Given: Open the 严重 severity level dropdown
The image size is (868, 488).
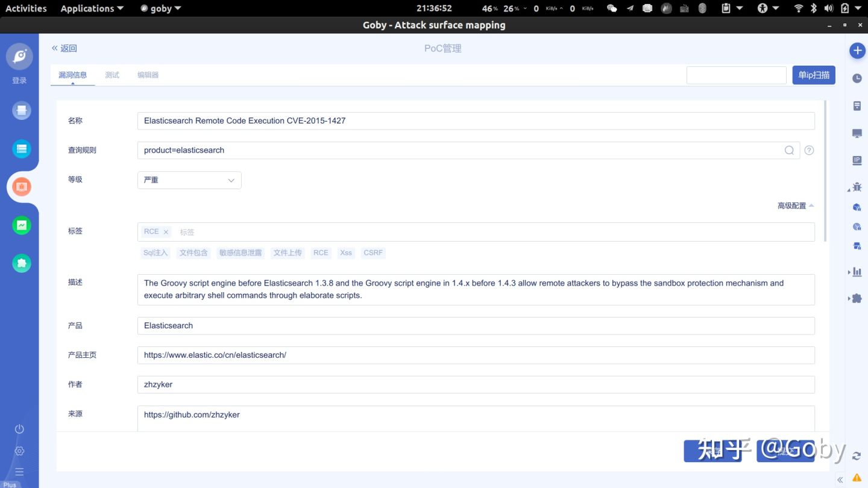Looking at the screenshot, I should (189, 180).
